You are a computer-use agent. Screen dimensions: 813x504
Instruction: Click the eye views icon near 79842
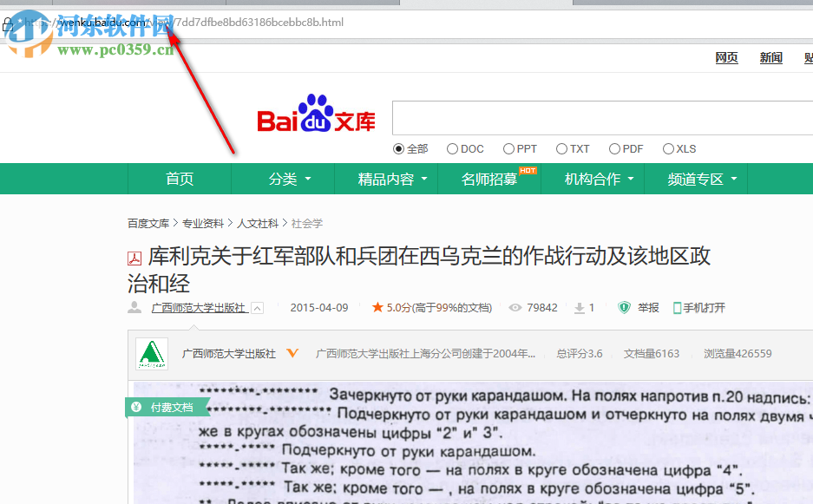point(515,307)
